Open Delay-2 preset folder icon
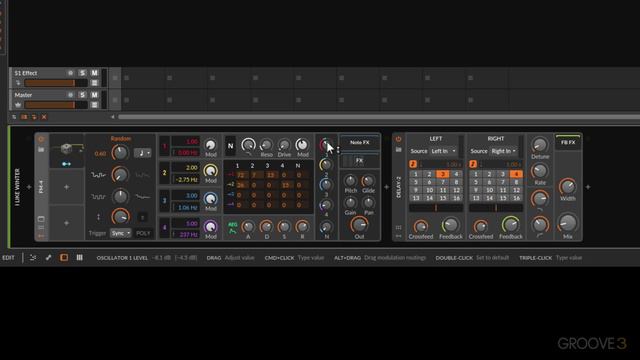The width and height of the screenshot is (640, 360). [399, 150]
